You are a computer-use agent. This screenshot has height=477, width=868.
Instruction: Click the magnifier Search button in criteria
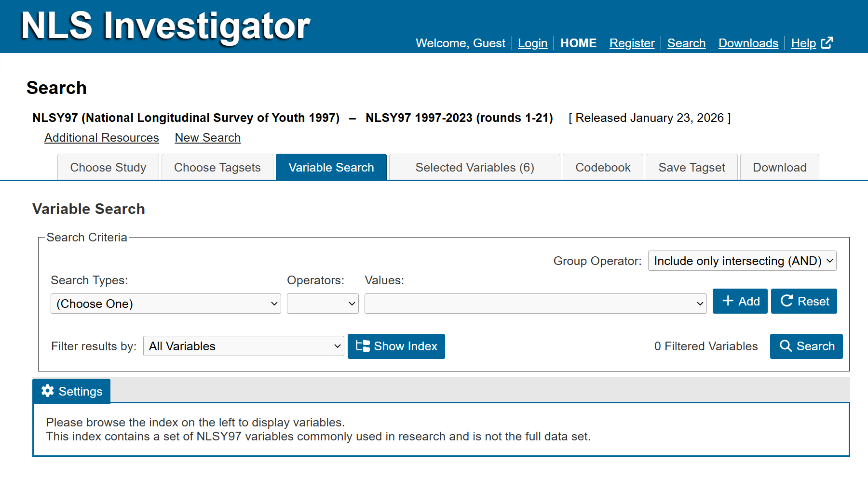(x=806, y=346)
